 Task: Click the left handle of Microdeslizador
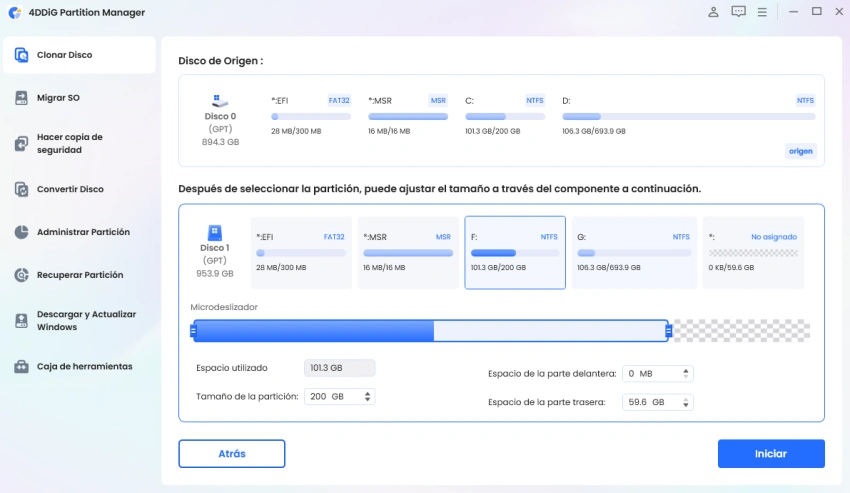click(193, 331)
